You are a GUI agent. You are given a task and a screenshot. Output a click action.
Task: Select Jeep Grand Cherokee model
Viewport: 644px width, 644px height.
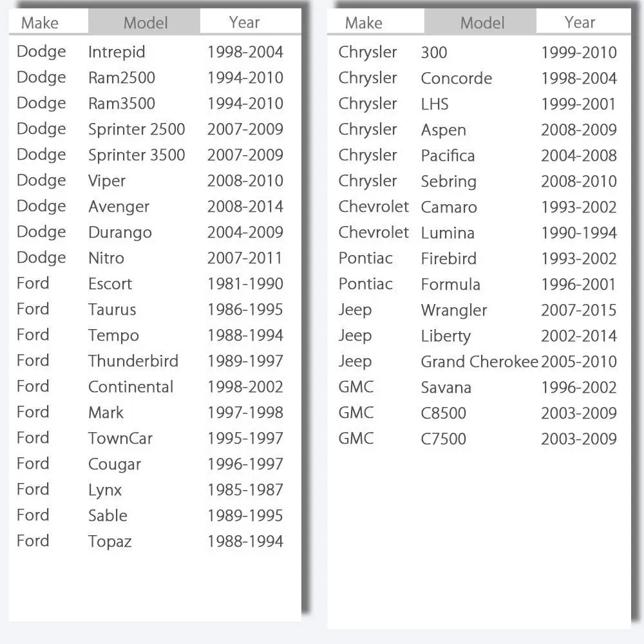479,362
